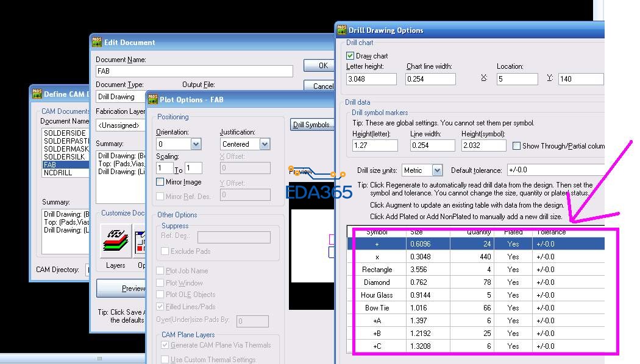640x364 pixels.
Task: Select the '+' symbol row with size 0.6096
Action: (x=476, y=243)
